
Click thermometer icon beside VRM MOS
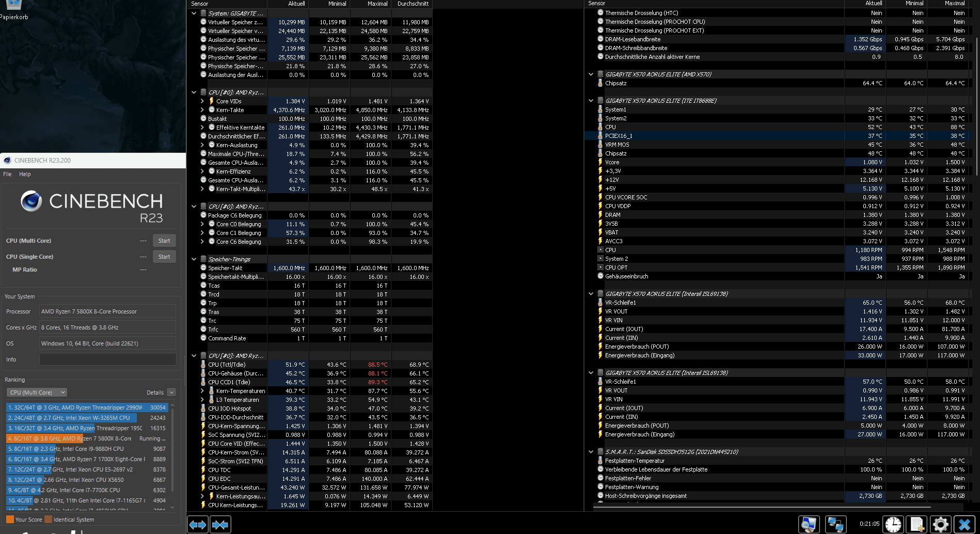[x=600, y=145]
